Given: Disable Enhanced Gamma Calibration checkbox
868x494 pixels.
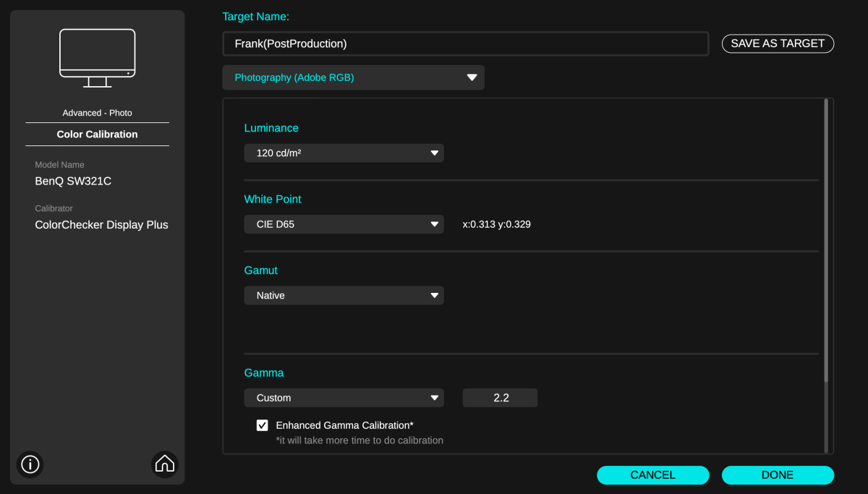Looking at the screenshot, I should (263, 425).
